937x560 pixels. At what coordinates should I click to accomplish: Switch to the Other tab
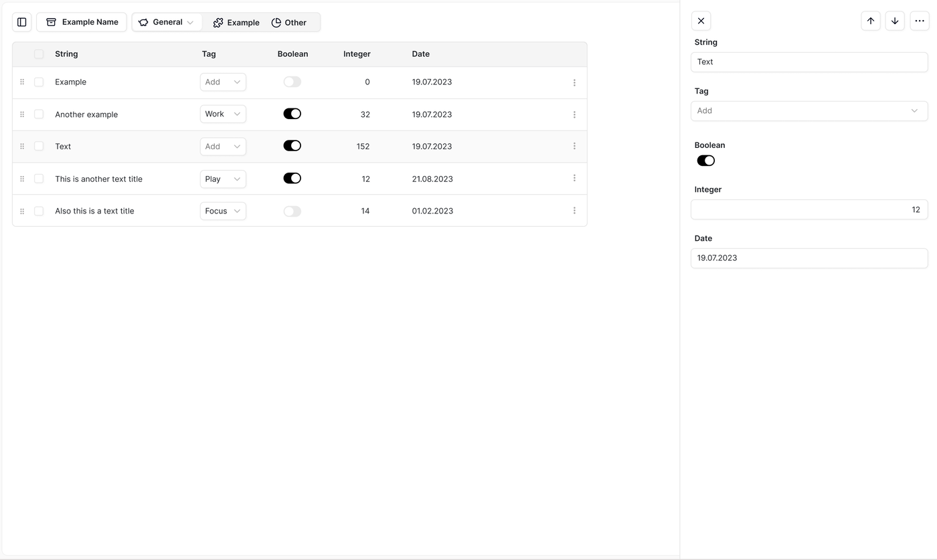click(x=289, y=23)
